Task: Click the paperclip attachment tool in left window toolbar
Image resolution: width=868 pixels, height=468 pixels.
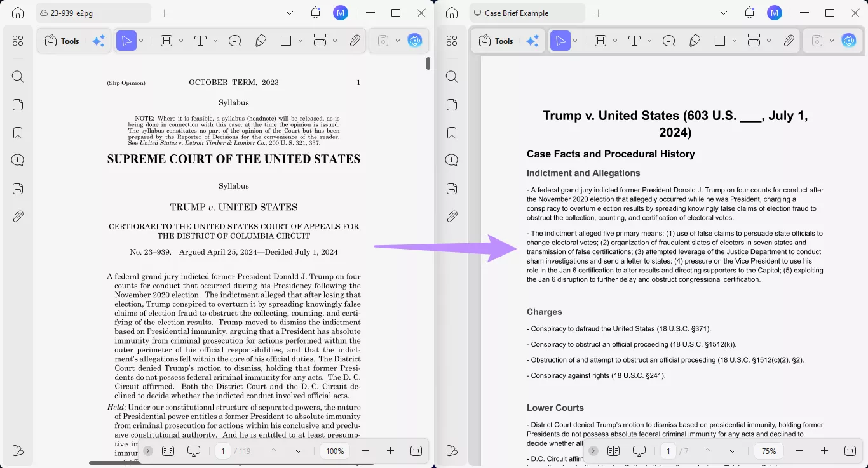Action: [x=355, y=41]
